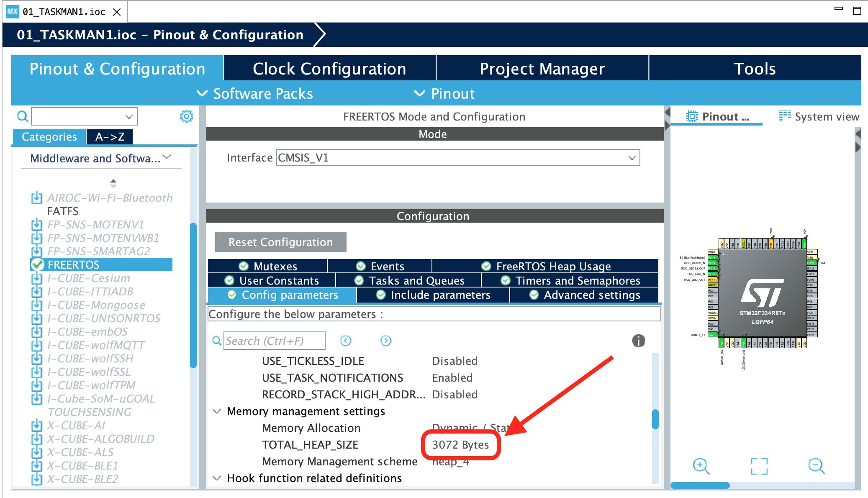Click the TOTAL_HEAP_SIZE 3072 Bytes value
The height and width of the screenshot is (498, 868).
click(x=460, y=444)
